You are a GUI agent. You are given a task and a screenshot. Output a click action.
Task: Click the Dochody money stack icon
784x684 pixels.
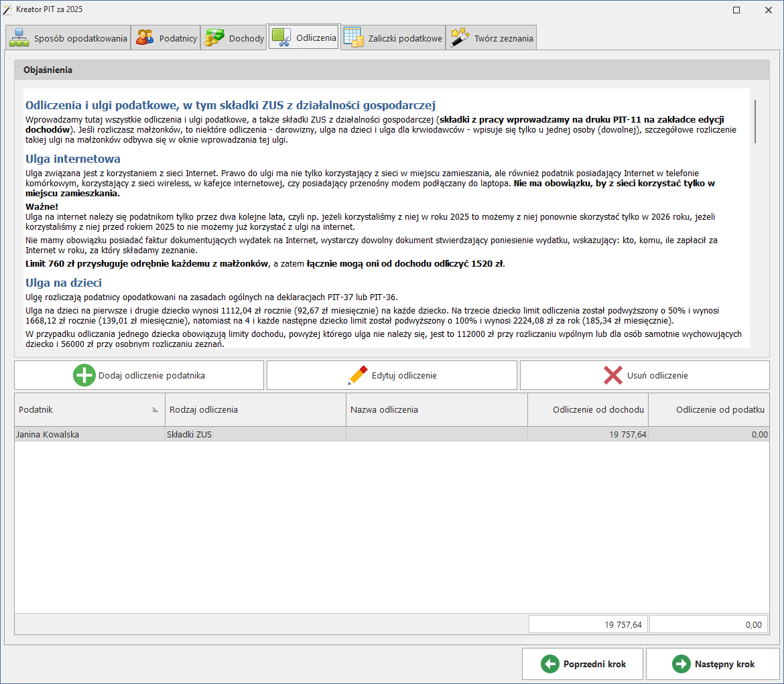pyautogui.click(x=214, y=38)
